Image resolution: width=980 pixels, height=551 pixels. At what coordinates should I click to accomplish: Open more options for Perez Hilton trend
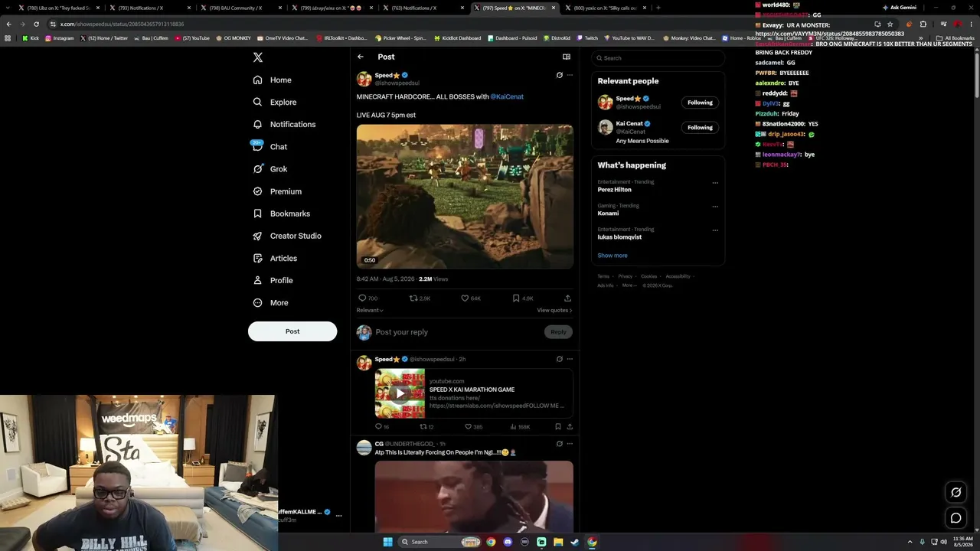tap(715, 183)
